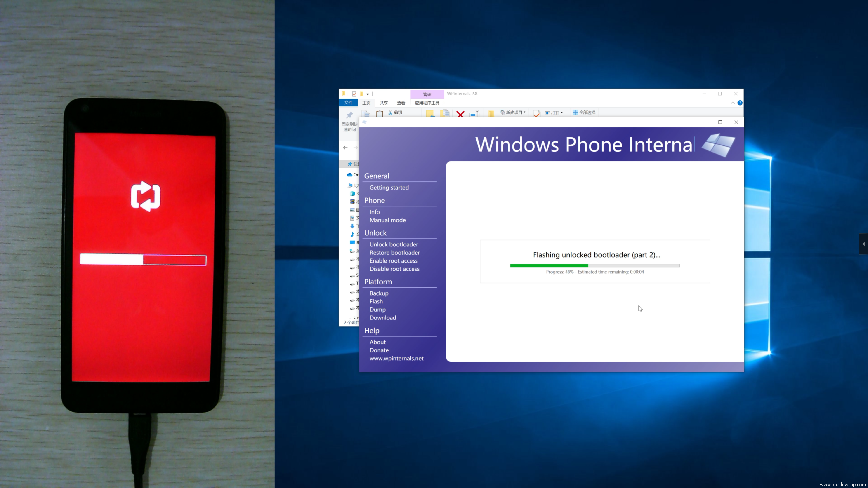Click the rename icon in ribbon
Image resolution: width=868 pixels, height=488 pixels.
point(474,114)
